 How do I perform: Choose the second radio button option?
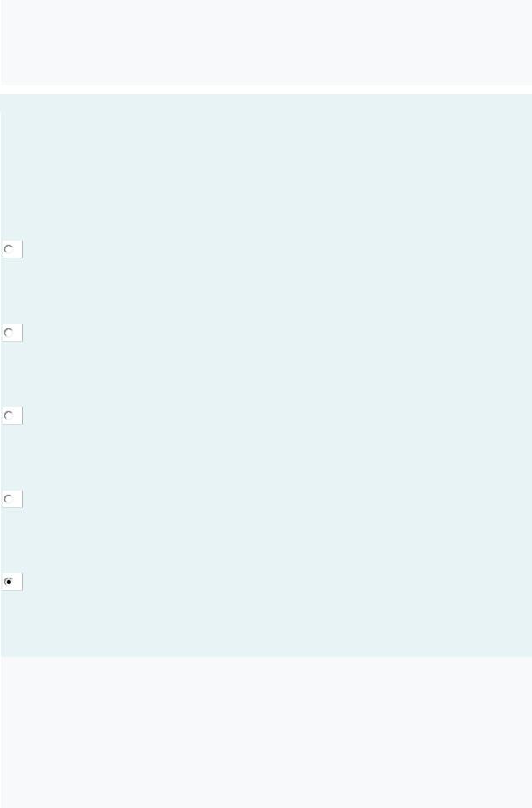8,333
